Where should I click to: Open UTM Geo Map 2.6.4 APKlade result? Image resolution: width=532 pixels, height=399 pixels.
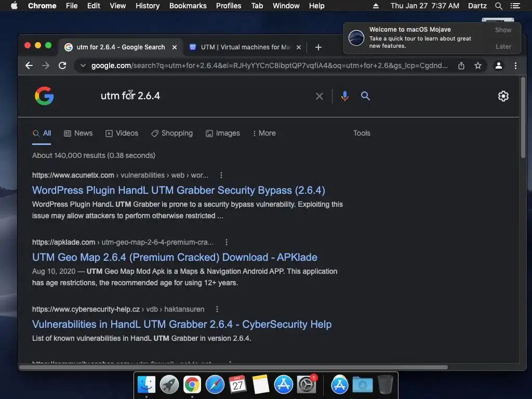pyautogui.click(x=175, y=257)
